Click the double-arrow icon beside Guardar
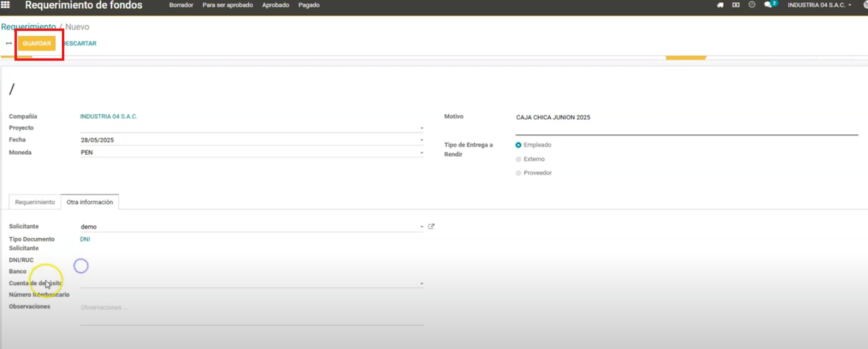This screenshot has height=349, width=868. pos(9,44)
